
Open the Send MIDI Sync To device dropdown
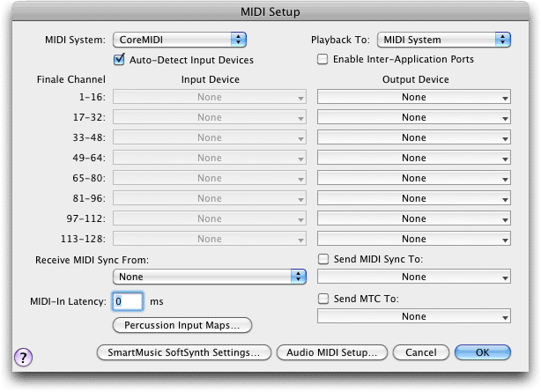point(414,277)
